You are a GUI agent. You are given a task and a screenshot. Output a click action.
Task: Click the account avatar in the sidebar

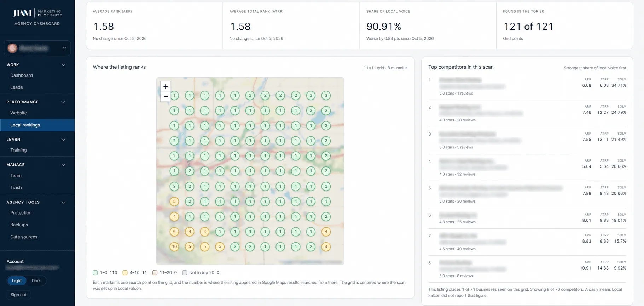pos(12,48)
